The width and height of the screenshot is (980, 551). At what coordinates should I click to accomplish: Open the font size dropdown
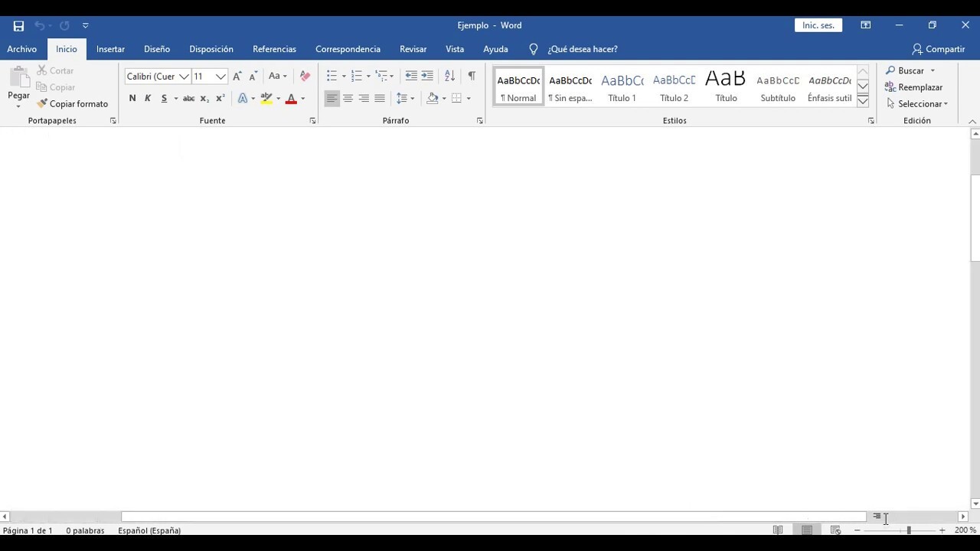tap(220, 77)
